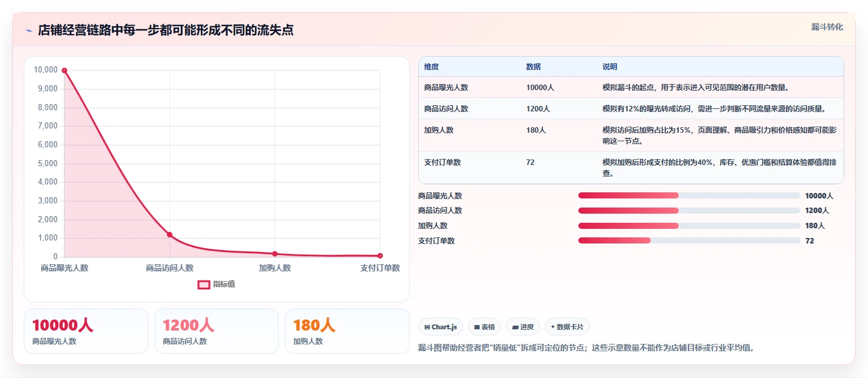Image resolution: width=868 pixels, height=378 pixels.
Task: Click the 加购人数 progress bar
Action: tap(689, 226)
